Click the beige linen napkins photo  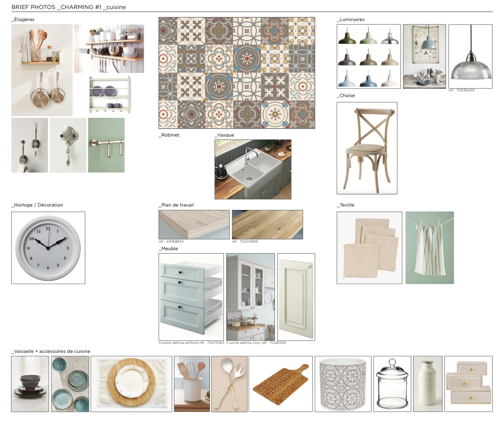(x=369, y=248)
